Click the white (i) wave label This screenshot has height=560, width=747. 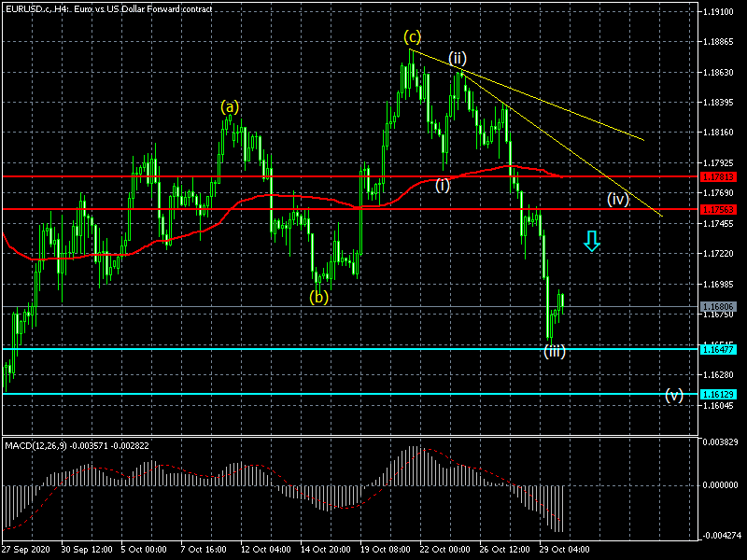coord(443,185)
